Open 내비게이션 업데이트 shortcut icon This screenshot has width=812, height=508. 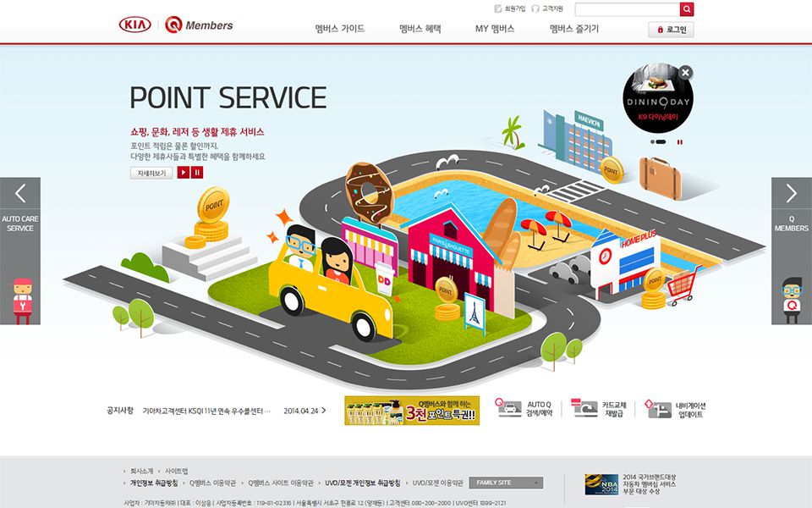pos(659,410)
